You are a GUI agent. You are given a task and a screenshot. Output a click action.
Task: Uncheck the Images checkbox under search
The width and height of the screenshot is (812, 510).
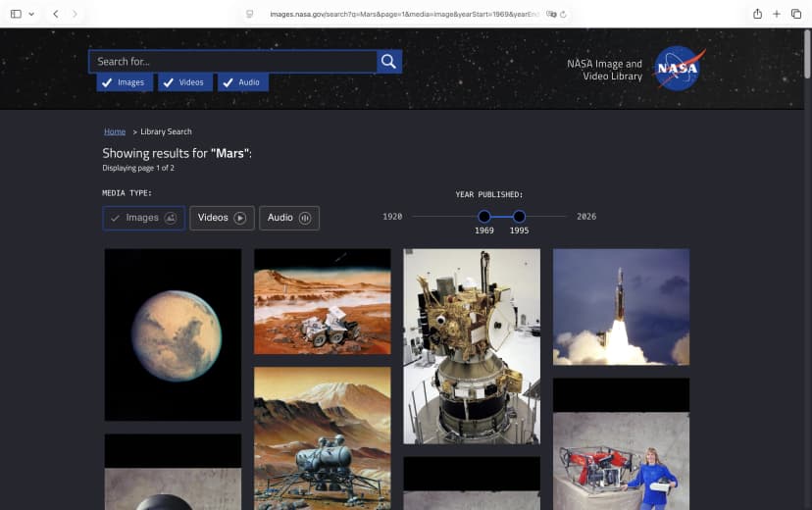point(125,82)
